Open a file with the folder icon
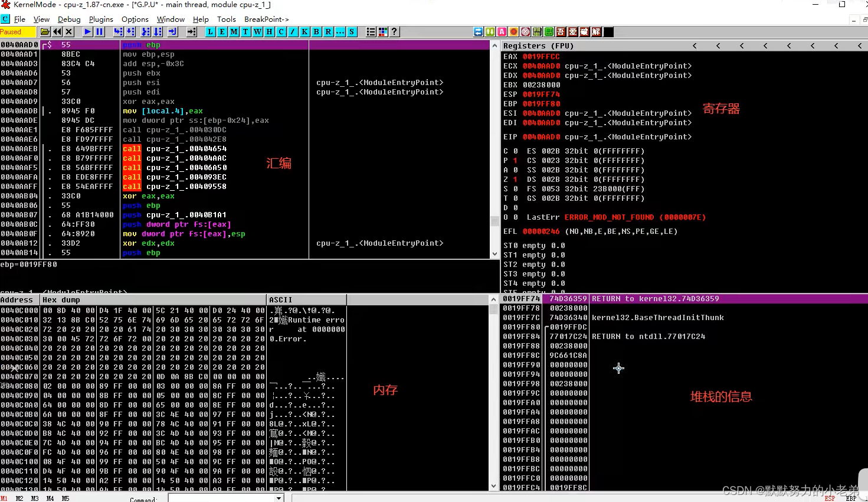The image size is (868, 502). [x=45, y=32]
